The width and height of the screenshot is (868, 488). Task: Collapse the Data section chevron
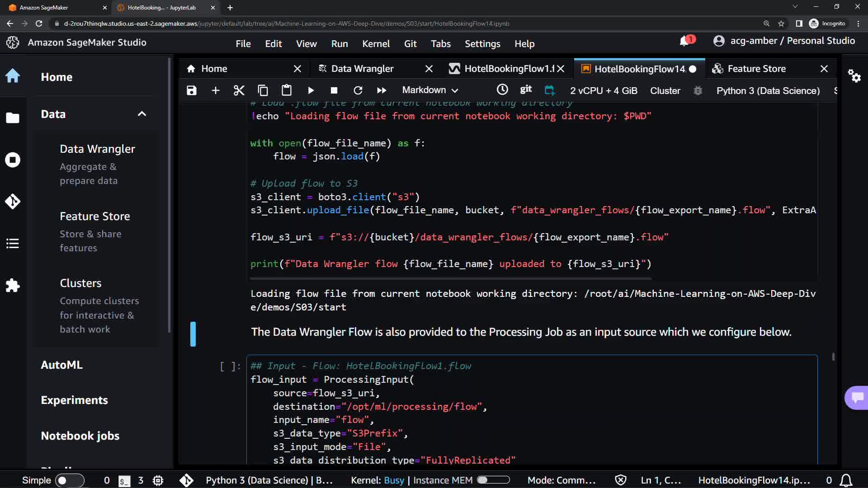tap(142, 114)
